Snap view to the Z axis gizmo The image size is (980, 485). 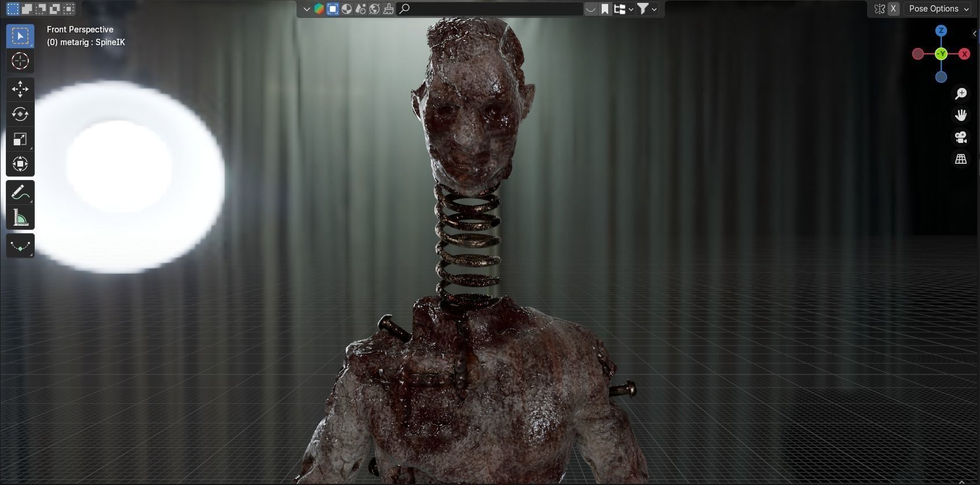(941, 31)
